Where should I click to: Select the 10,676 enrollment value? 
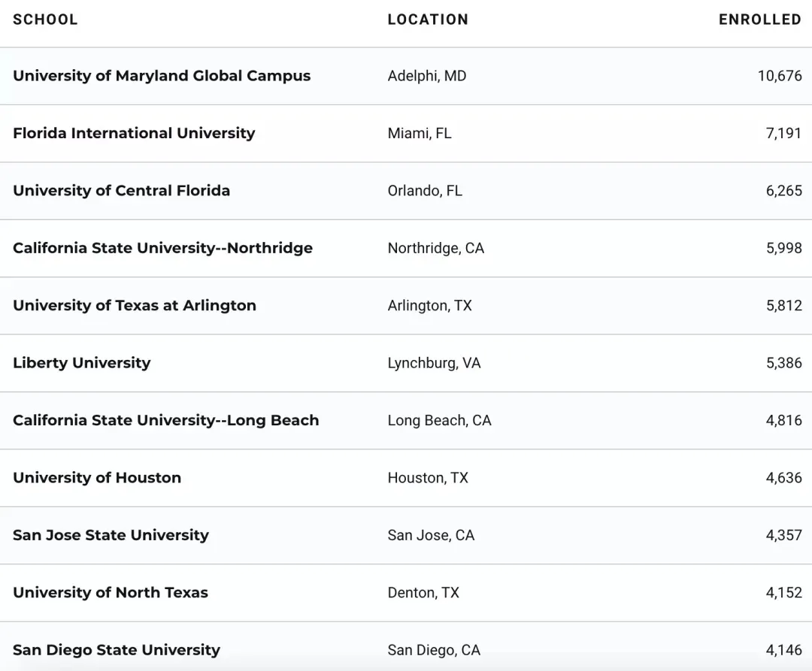[x=779, y=76]
